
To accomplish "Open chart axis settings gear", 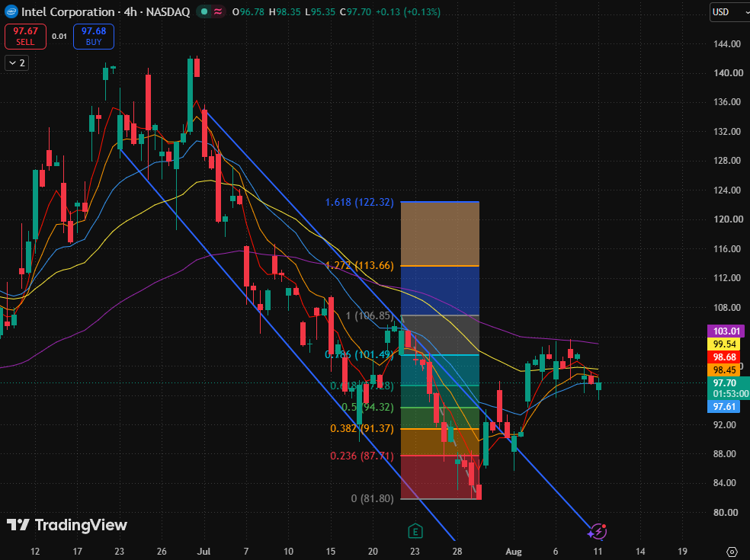I will tap(732, 552).
